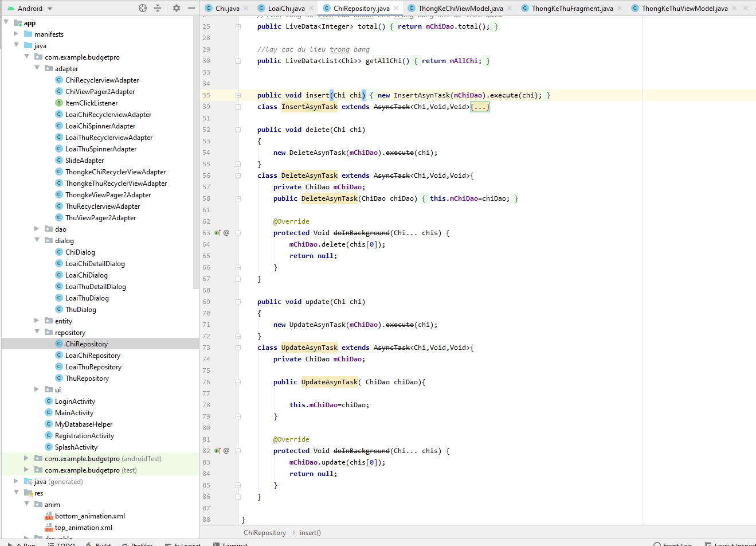
Task: Select LoaiChiRecyclerviewAdapter in the tree
Action: tap(108, 114)
